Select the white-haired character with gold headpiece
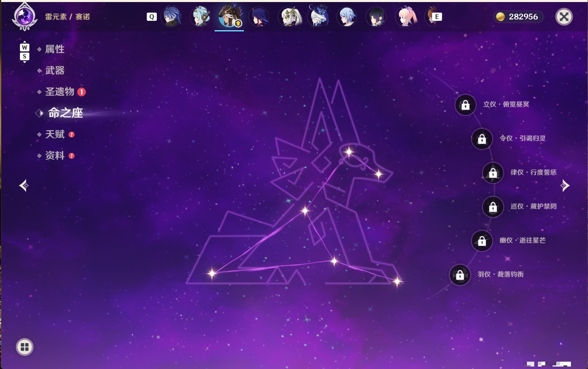This screenshot has height=369, width=588. click(289, 17)
